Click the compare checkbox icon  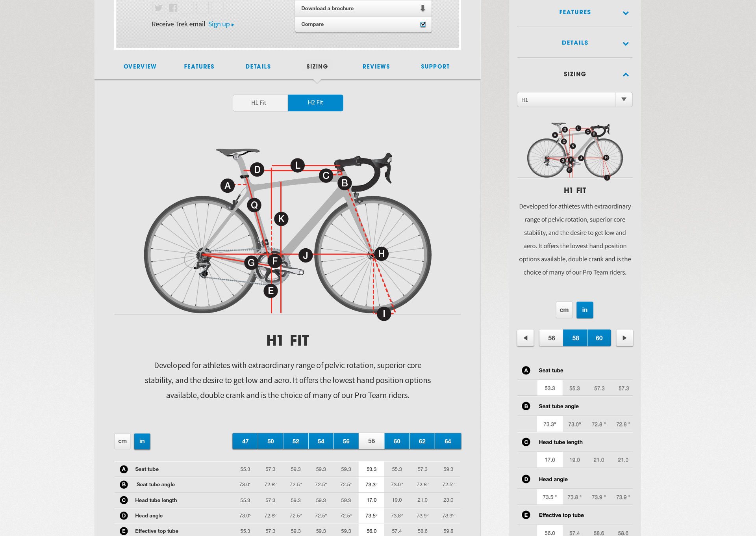pos(423,24)
